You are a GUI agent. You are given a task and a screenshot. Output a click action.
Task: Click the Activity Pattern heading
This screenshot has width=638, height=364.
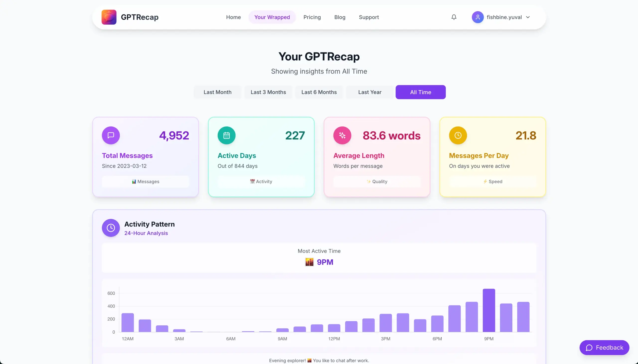(x=149, y=224)
